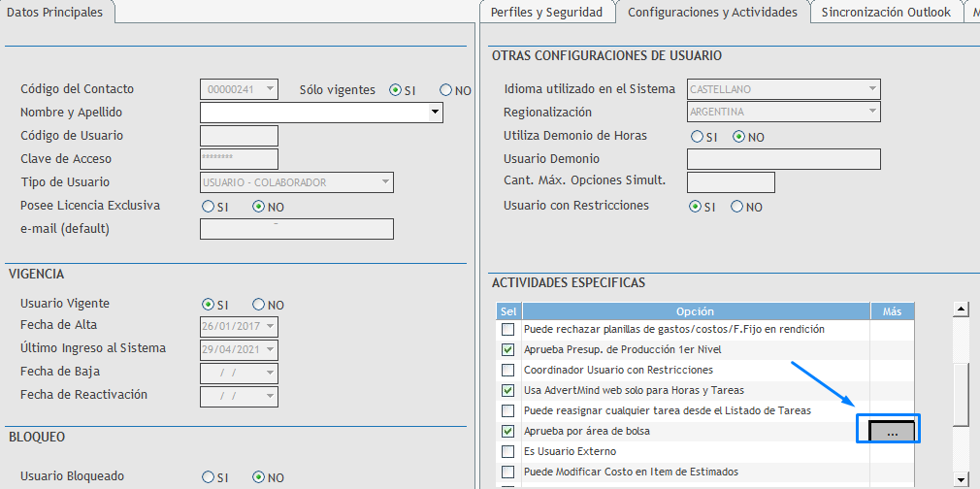Viewport: 980px width, 489px height.
Task: Switch to Sincronización Outlook tab
Action: pos(885,13)
